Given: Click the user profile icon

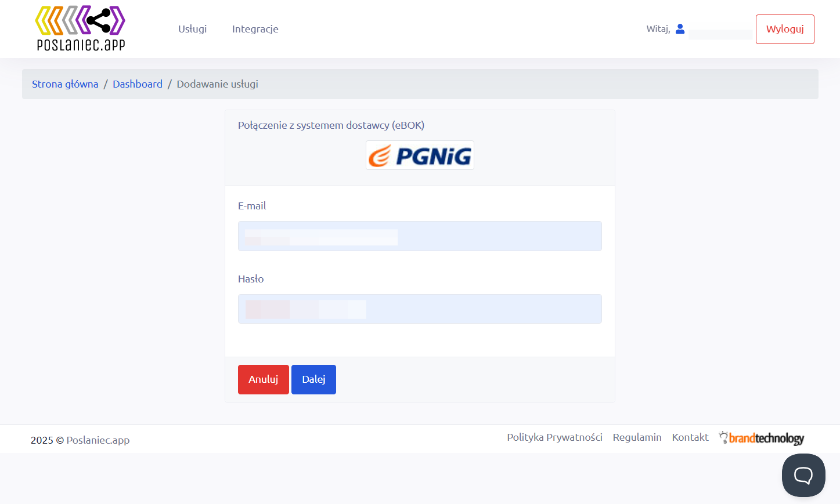Looking at the screenshot, I should (680, 29).
